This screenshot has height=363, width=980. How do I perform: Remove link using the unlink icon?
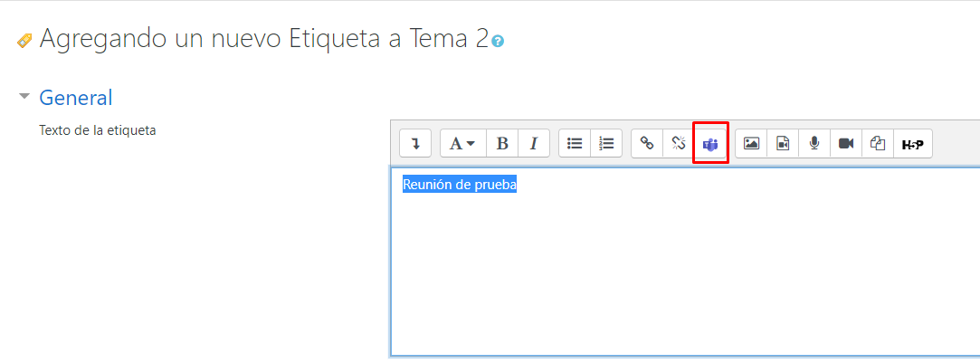[x=678, y=143]
